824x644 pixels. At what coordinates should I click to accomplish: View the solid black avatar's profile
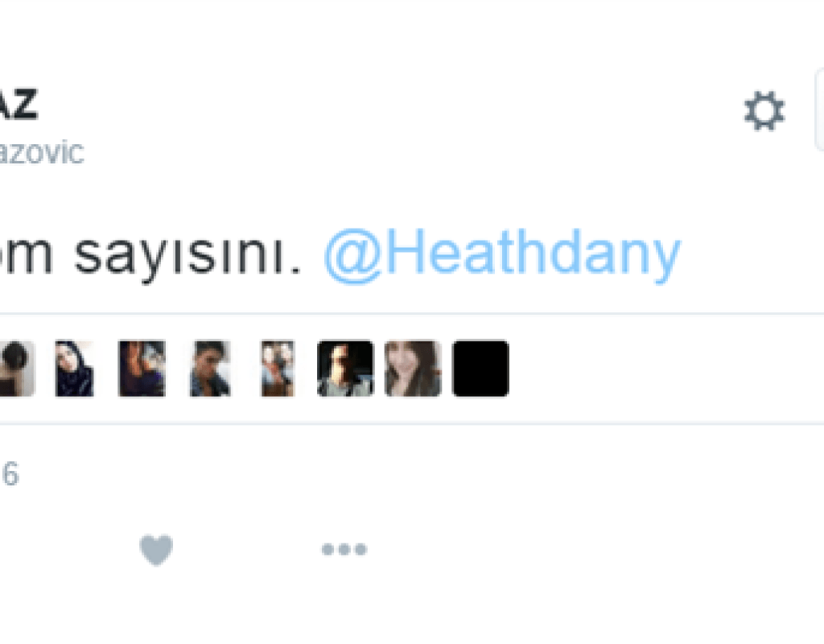click(480, 368)
